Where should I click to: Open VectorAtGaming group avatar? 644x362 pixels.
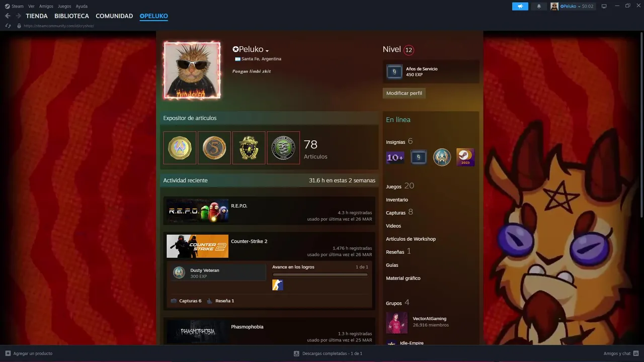point(396,323)
